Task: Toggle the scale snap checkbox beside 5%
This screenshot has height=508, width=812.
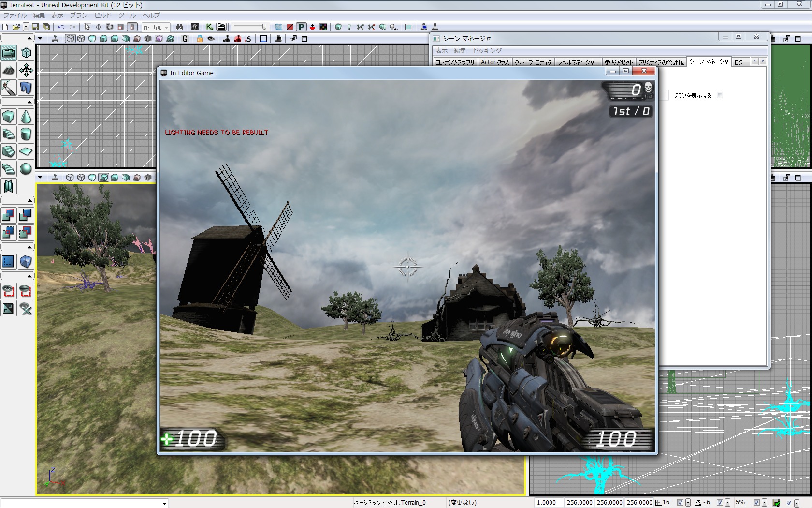Action: coord(756,503)
